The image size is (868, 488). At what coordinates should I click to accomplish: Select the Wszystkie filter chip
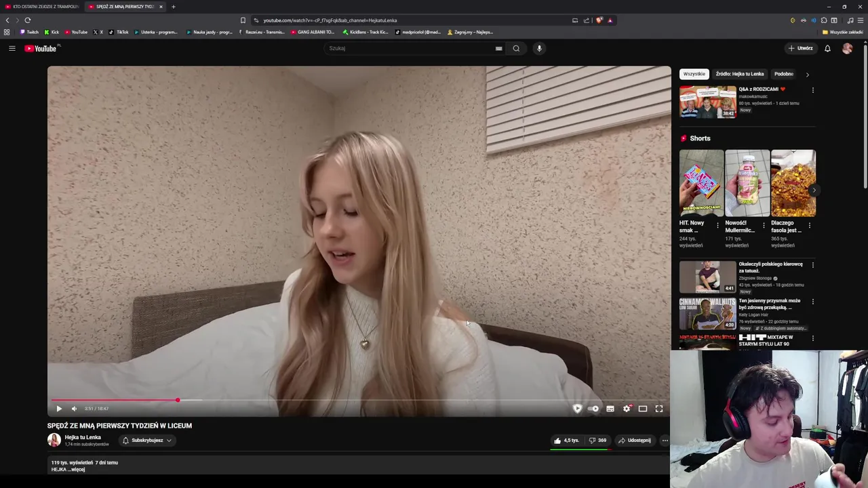(694, 74)
